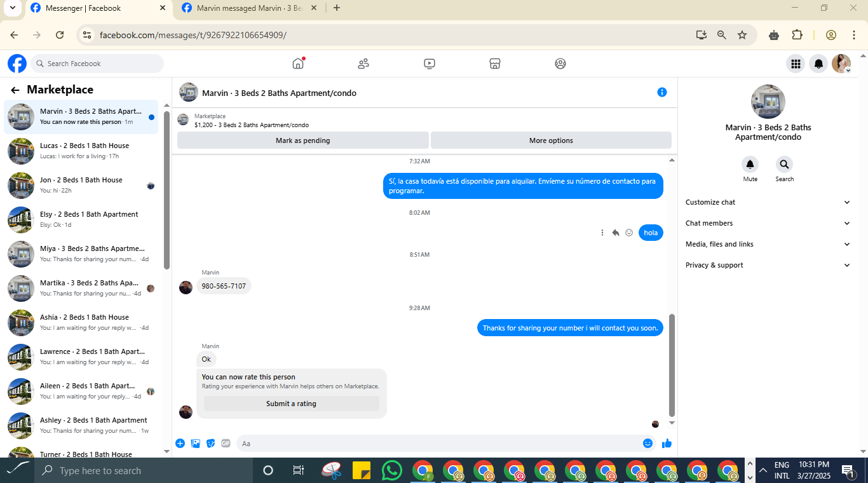868x483 pixels.
Task: Expand Customize chat section
Action: tap(768, 202)
